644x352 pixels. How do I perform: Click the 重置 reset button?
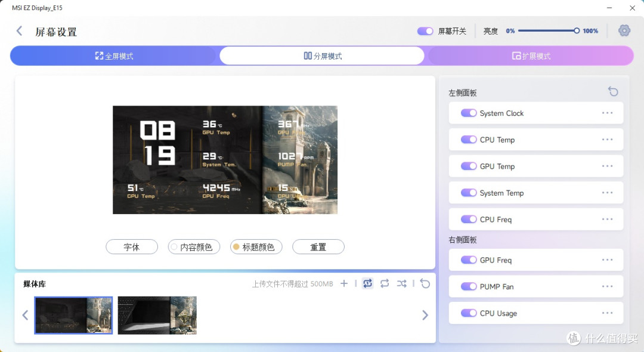pyautogui.click(x=318, y=247)
